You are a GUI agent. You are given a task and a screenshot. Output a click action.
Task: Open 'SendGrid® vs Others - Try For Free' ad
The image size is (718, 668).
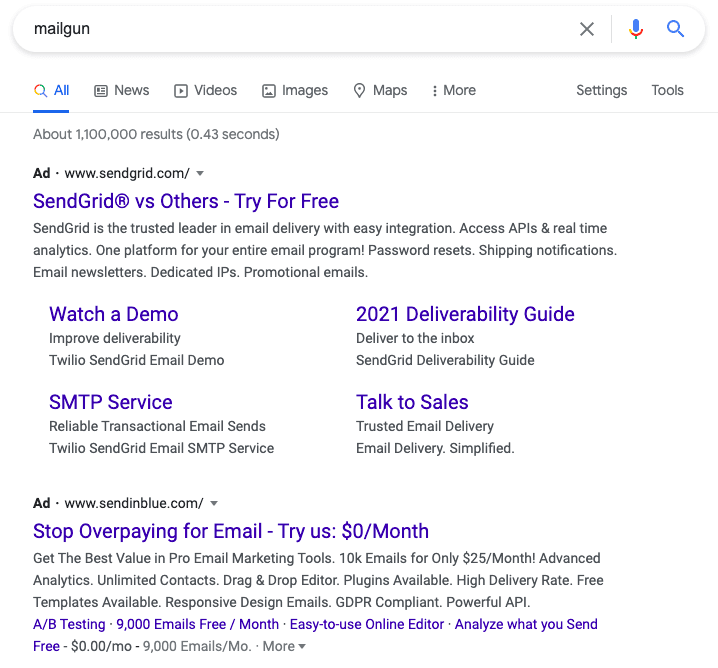[186, 201]
